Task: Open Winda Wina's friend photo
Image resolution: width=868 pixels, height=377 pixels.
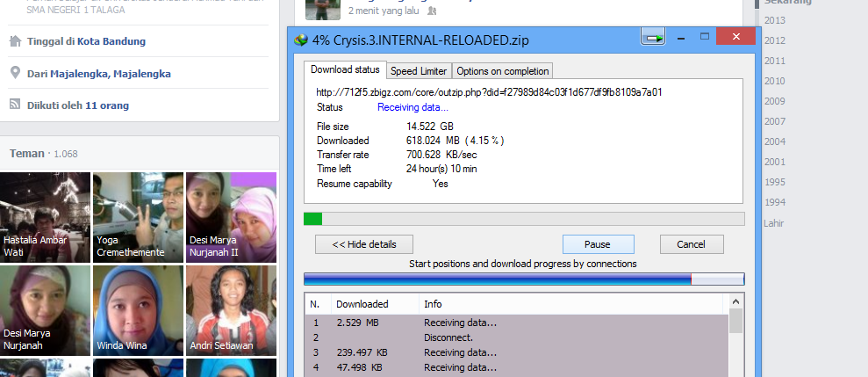Action: point(138,310)
